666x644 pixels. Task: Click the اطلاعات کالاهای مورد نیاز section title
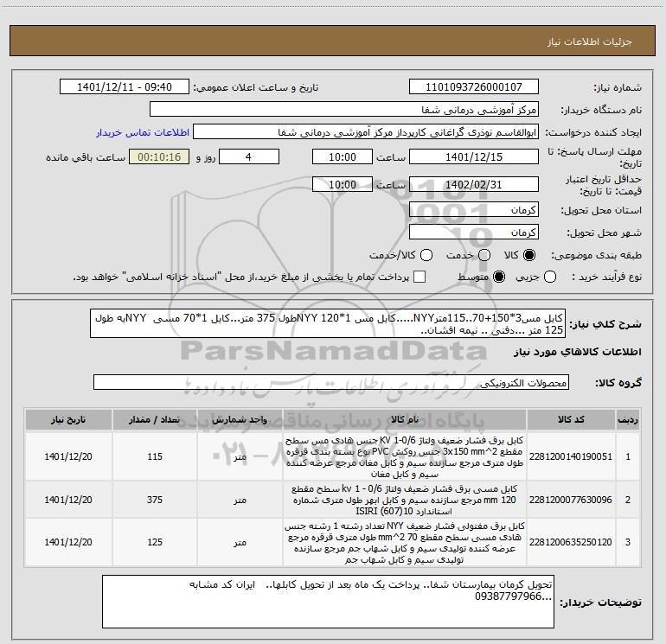tap(577, 352)
